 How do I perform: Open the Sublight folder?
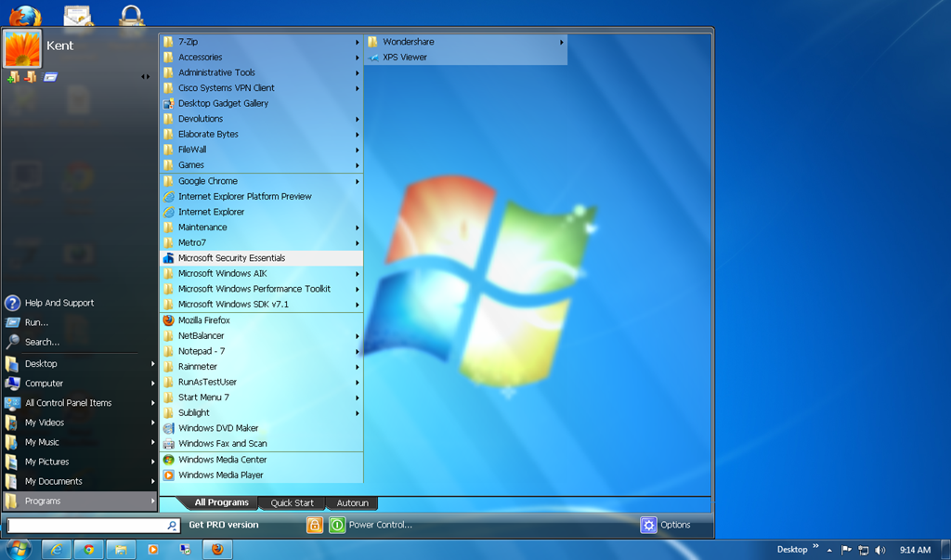pyautogui.click(x=261, y=412)
